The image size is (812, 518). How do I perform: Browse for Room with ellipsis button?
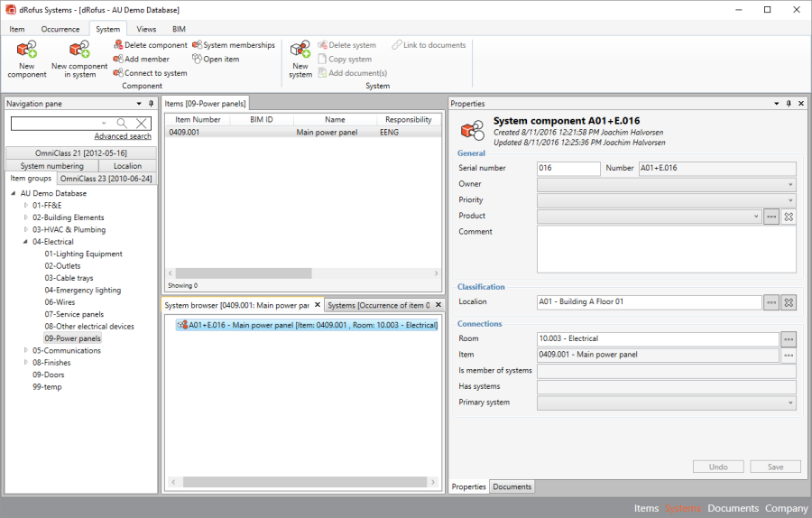tap(789, 339)
